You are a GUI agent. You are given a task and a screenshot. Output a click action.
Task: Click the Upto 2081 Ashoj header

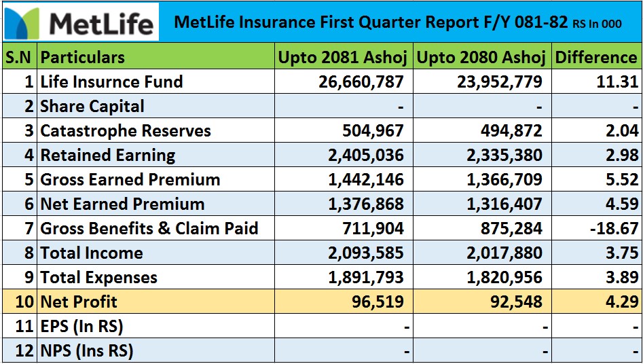click(343, 58)
